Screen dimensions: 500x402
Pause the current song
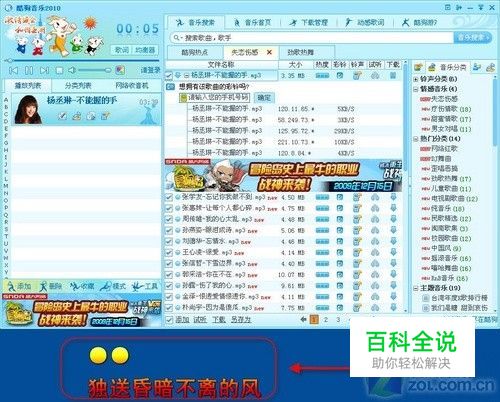pyautogui.click(x=29, y=70)
